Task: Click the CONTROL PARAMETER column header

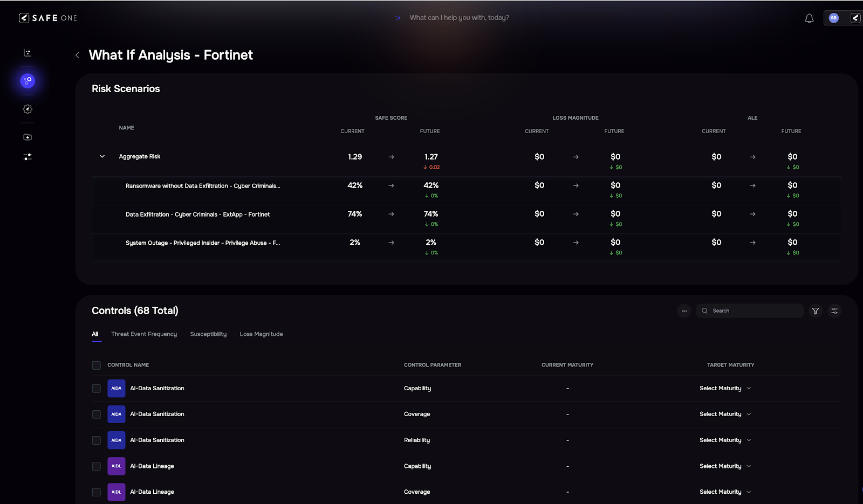Action: point(433,365)
